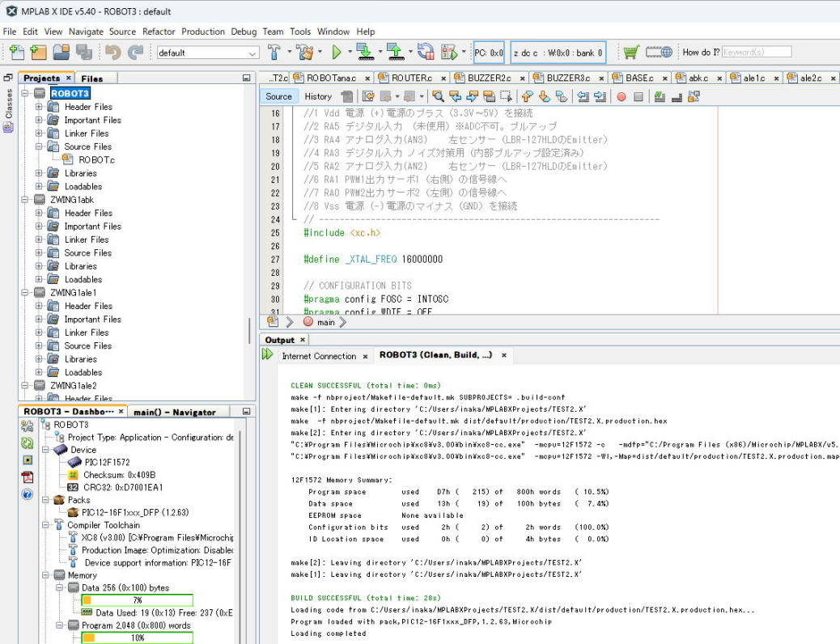Expand ROBOT3 Header Files folder
Viewport: 840px width, 644px height.
click(x=39, y=107)
